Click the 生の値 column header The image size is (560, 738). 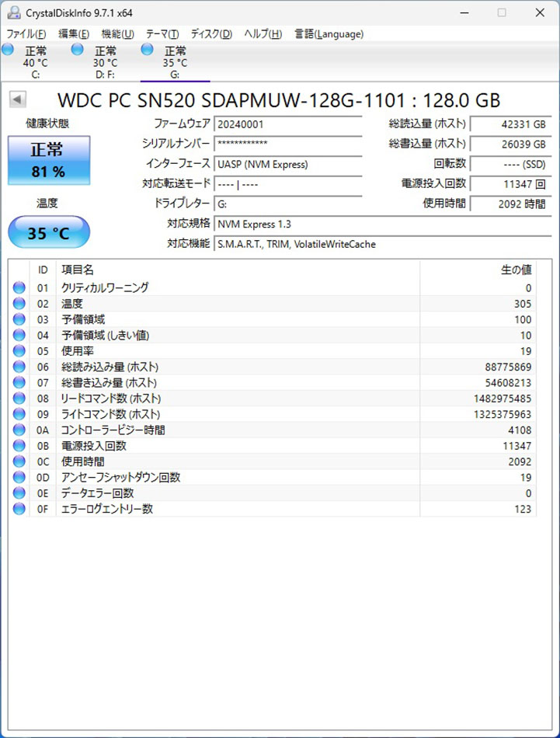pyautogui.click(x=515, y=270)
